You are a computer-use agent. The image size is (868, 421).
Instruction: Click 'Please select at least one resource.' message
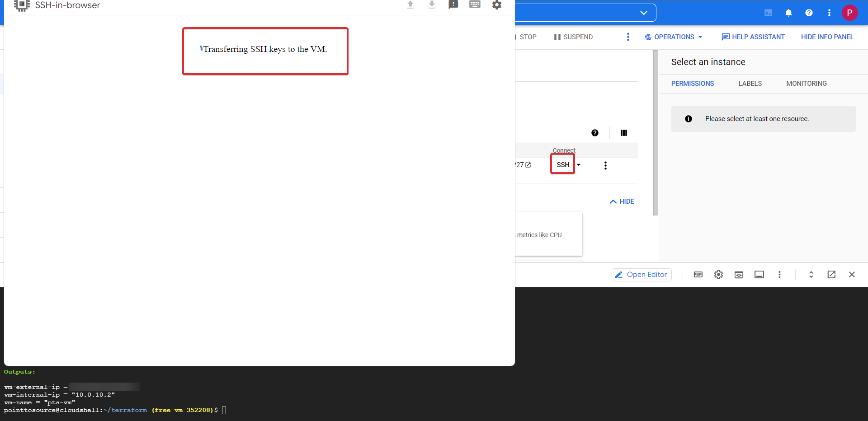pos(757,119)
